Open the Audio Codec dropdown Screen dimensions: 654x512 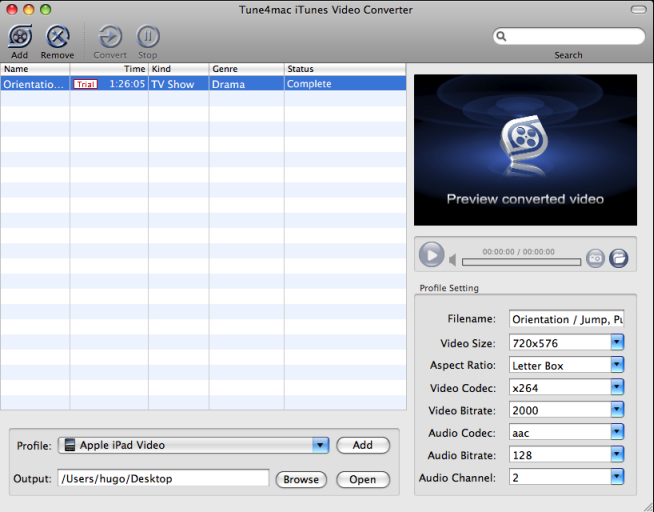[617, 433]
